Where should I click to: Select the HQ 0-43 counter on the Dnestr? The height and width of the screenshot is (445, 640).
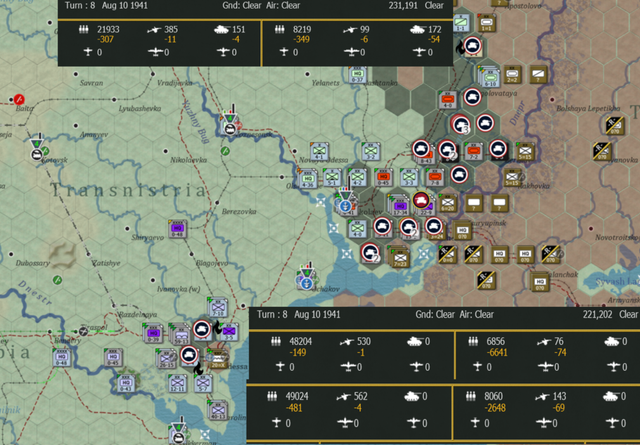point(126,384)
